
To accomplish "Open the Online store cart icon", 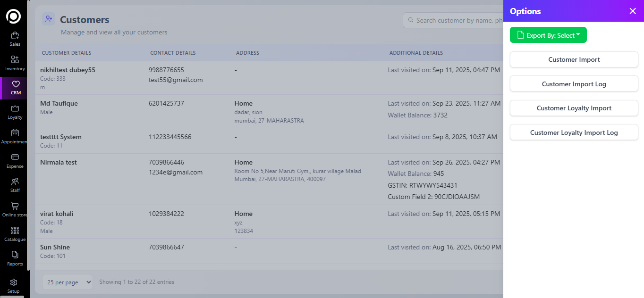I will [15, 206].
